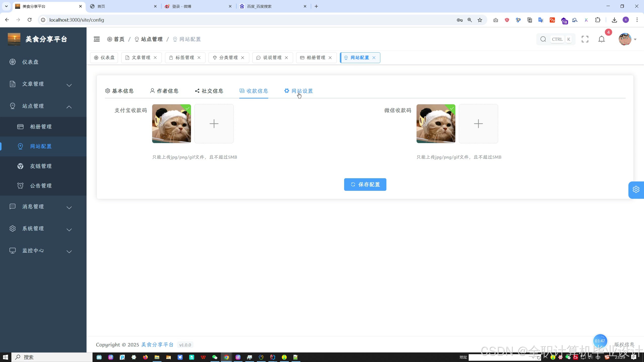Close the 标签管理 page tab
The width and height of the screenshot is (644, 362).
[x=199, y=58]
